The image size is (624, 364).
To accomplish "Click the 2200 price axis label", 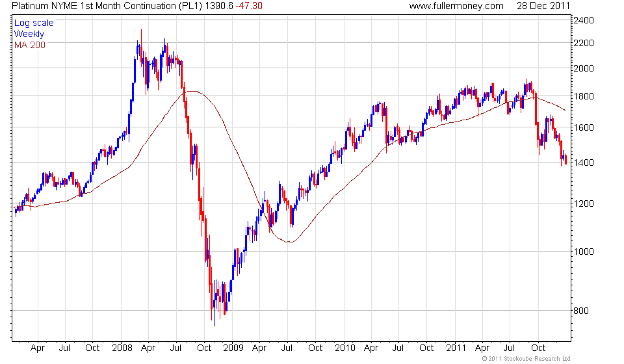I will (584, 43).
